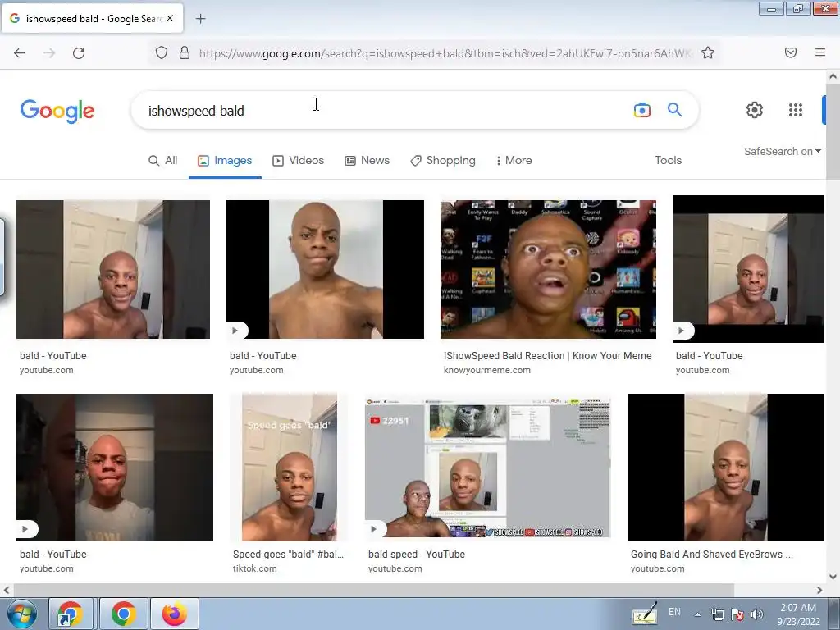Switch to the Videos tab
The height and width of the screenshot is (630, 840).
(x=299, y=160)
